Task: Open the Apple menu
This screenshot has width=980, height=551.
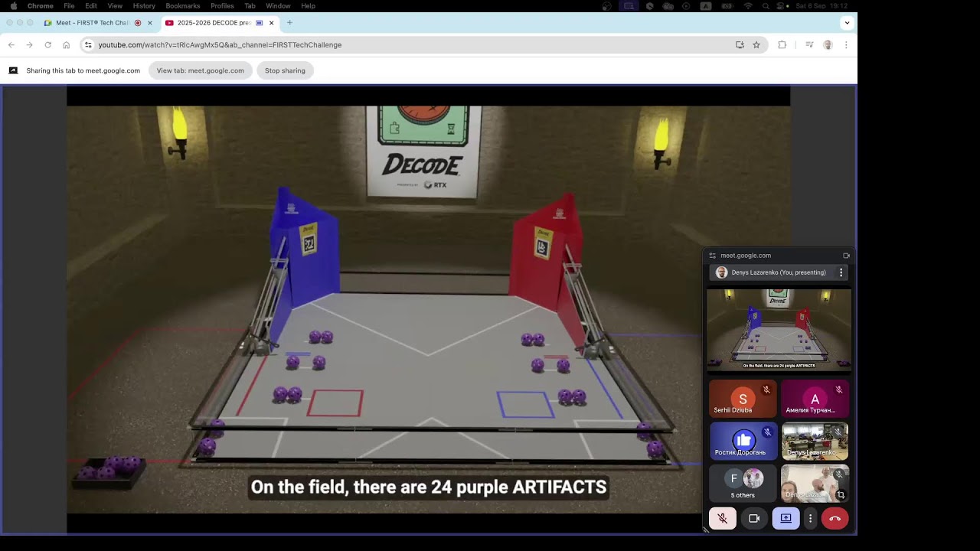Action: point(13,6)
